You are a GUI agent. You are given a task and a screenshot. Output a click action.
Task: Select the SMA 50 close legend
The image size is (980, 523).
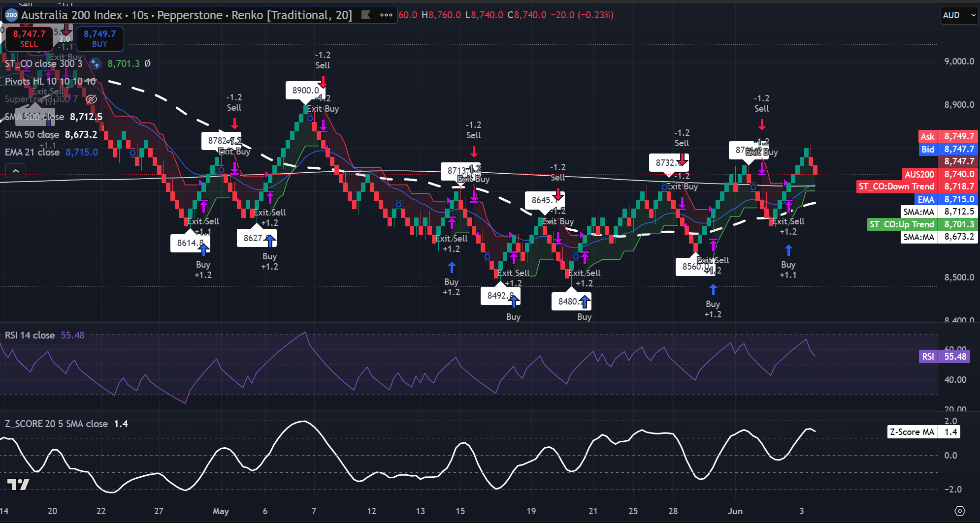(32, 134)
